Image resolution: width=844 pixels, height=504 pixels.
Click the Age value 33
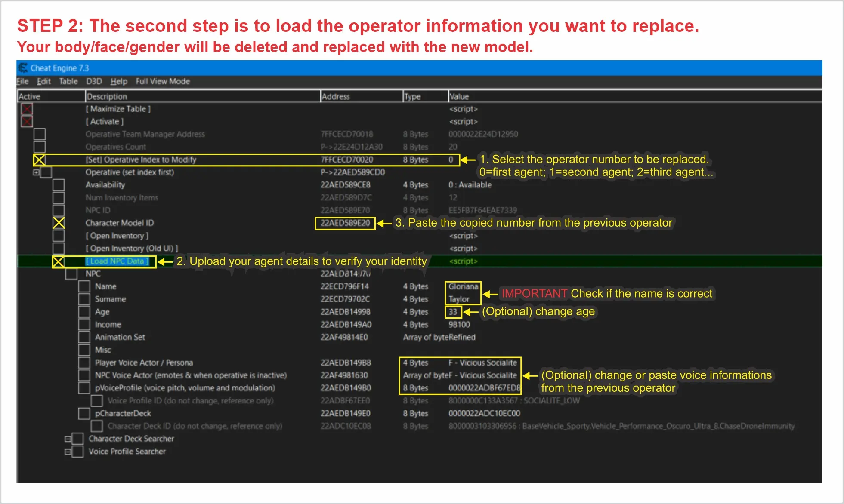(x=453, y=312)
